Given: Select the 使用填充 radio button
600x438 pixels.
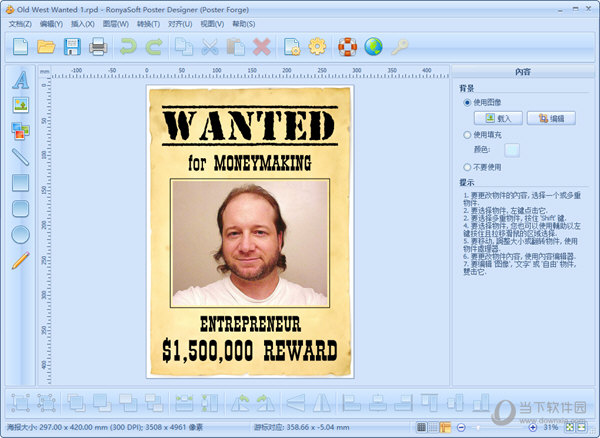Looking at the screenshot, I should pyautogui.click(x=467, y=135).
